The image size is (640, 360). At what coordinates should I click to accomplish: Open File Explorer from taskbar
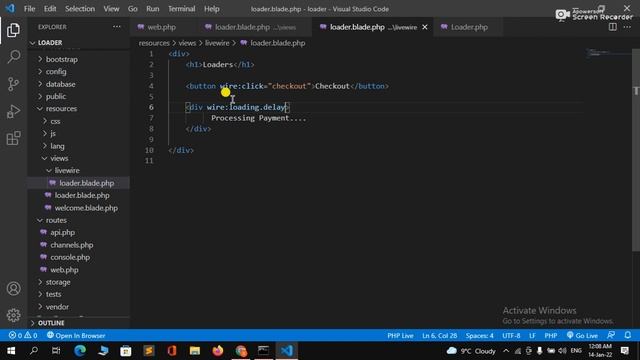pos(195,351)
